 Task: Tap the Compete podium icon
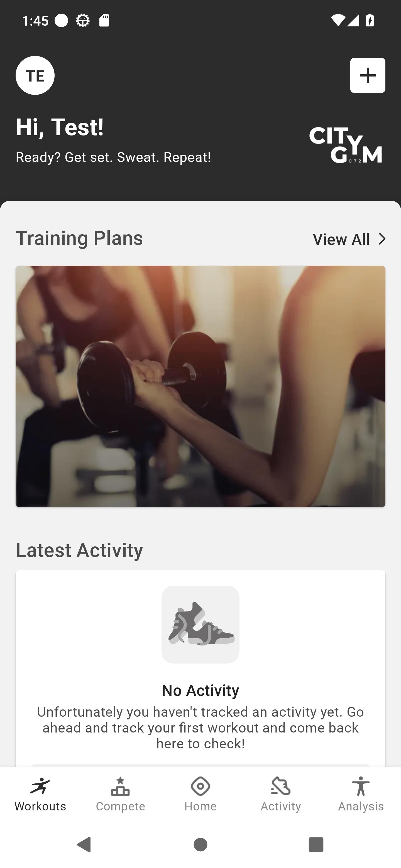tap(120, 786)
